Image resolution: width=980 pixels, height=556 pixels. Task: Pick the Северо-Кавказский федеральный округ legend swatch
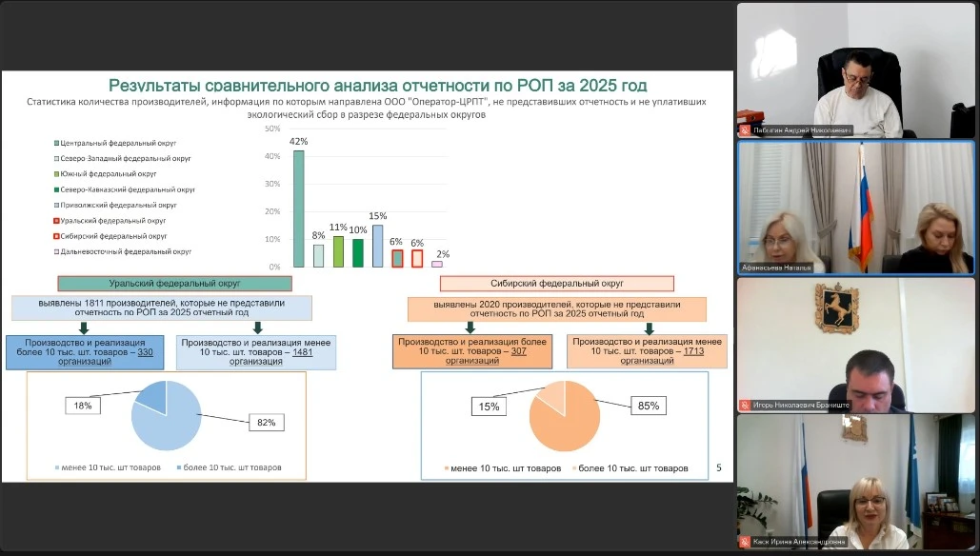click(x=56, y=189)
